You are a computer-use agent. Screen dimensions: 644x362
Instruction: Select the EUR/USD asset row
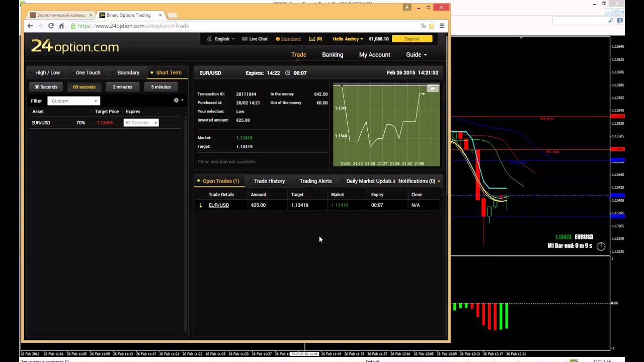tap(105, 123)
